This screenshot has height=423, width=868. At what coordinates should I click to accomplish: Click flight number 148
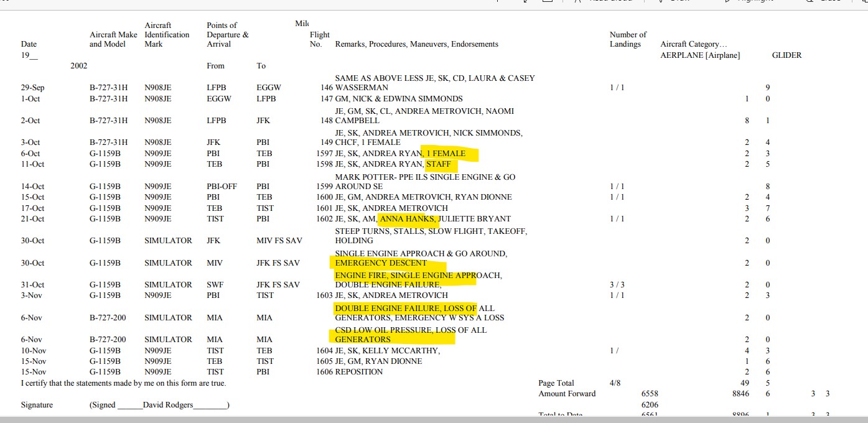327,121
